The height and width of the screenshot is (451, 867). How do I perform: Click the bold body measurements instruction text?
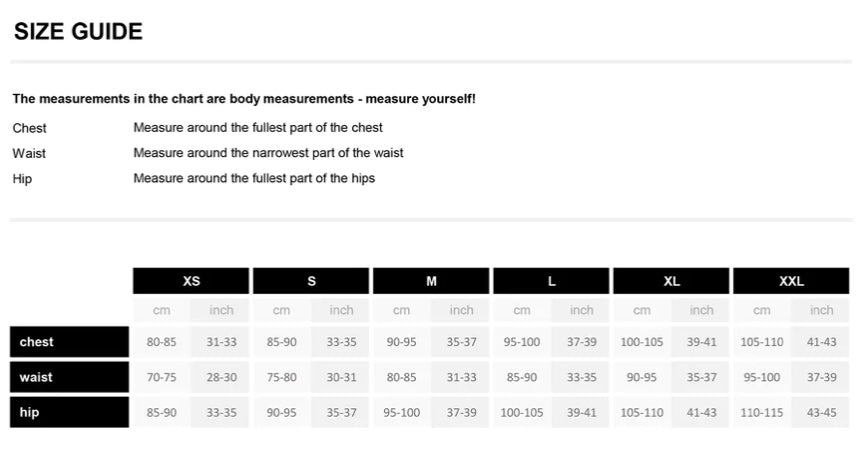(x=244, y=99)
